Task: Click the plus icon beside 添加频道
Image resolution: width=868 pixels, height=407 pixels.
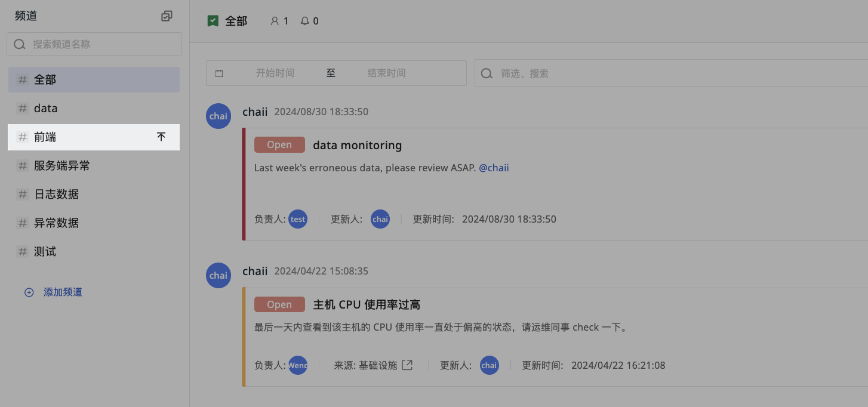Action: 29,292
